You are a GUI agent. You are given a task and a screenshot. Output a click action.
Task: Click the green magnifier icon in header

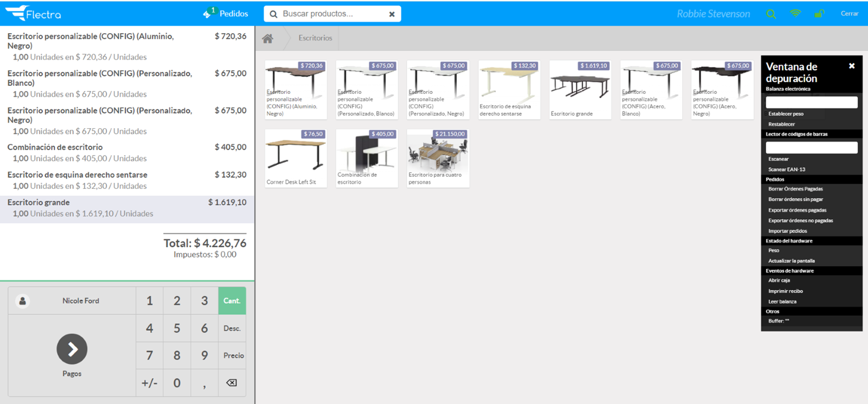pos(771,14)
